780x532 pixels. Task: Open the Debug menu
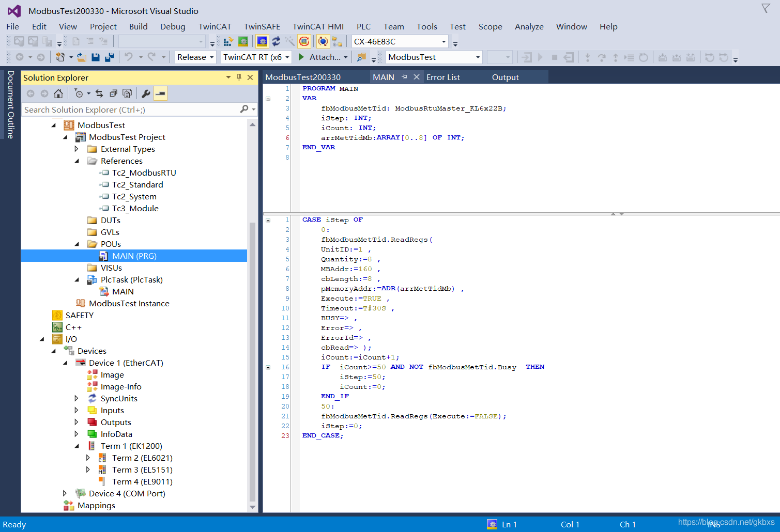point(173,27)
